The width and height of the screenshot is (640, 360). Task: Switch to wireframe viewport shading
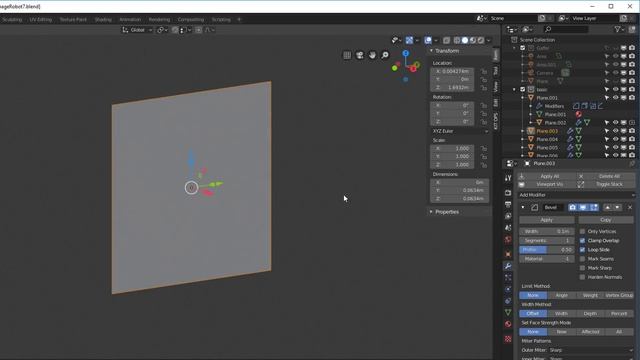tap(457, 40)
